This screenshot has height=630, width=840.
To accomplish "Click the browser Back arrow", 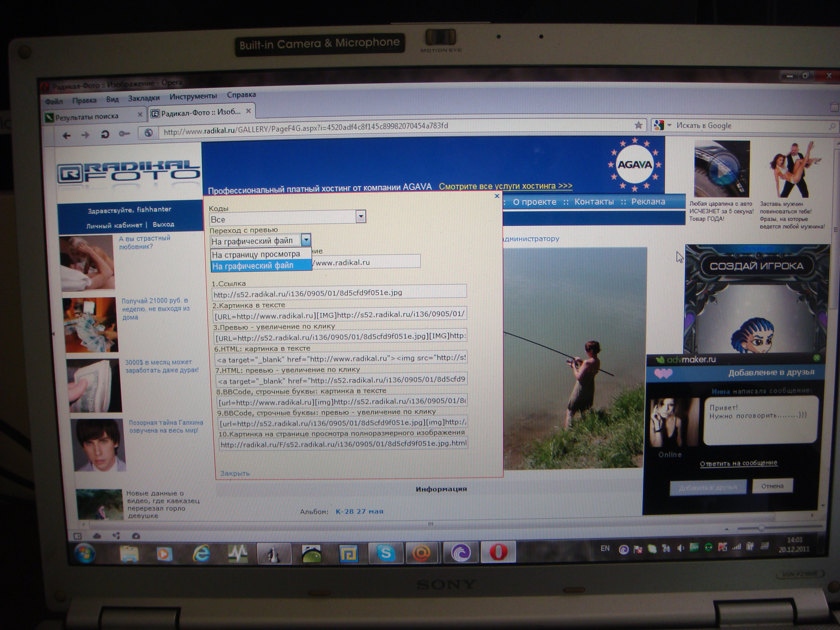I will click(x=67, y=136).
